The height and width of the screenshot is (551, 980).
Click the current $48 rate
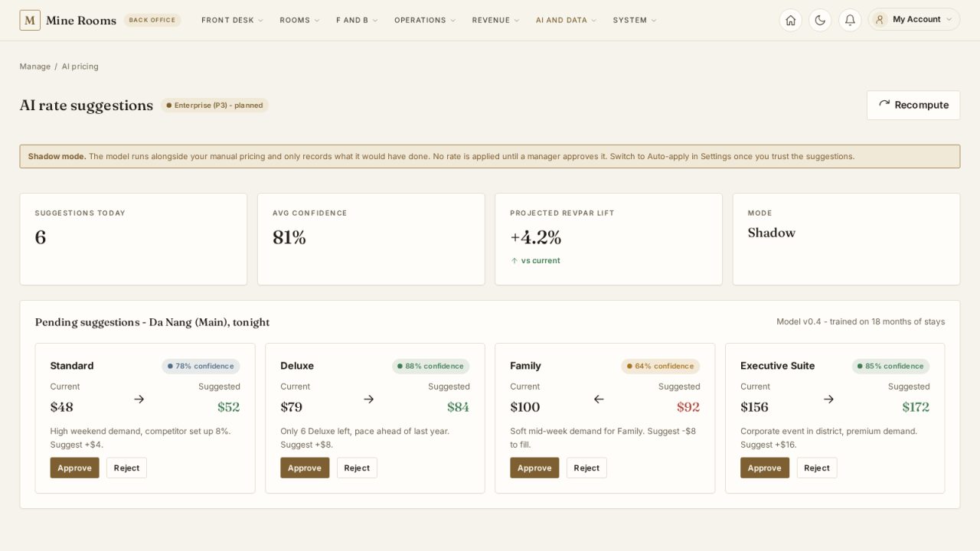pos(62,407)
